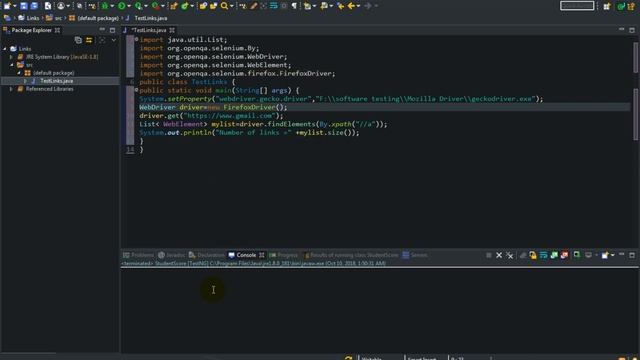Close the Console view tab
Viewport: 640px width, 360px height.
pyautogui.click(x=262, y=255)
